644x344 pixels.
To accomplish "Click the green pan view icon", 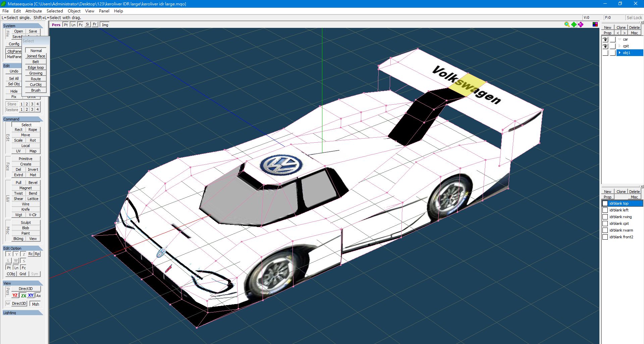I will point(574,24).
